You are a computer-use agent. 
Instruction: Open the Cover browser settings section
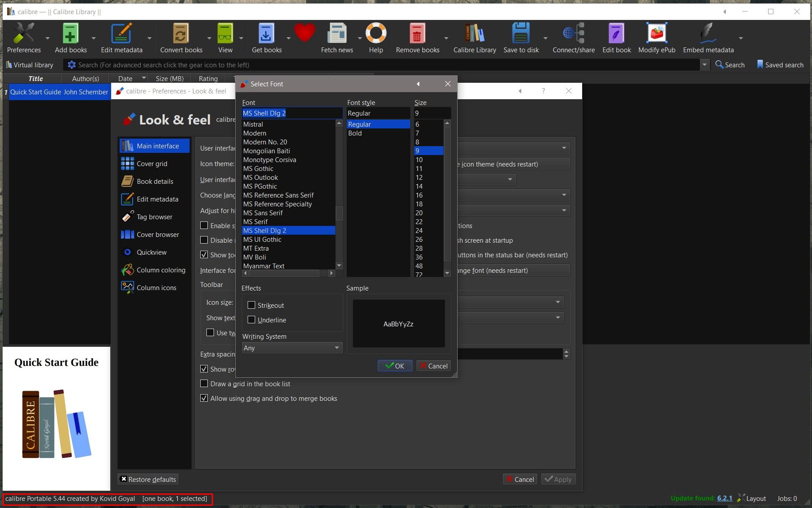coord(154,234)
